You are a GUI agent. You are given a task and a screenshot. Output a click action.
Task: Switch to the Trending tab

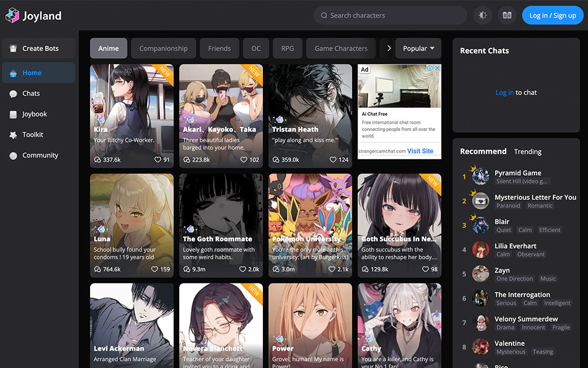[527, 152]
